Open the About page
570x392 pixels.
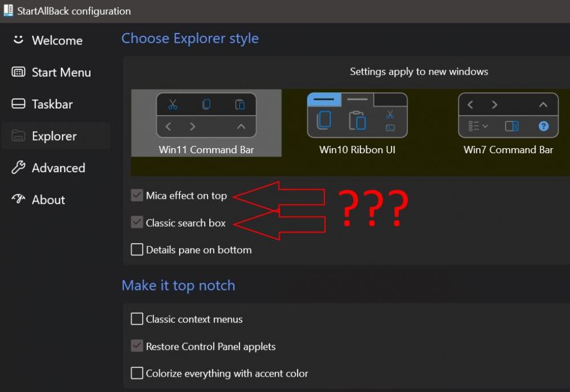pyautogui.click(x=56, y=200)
